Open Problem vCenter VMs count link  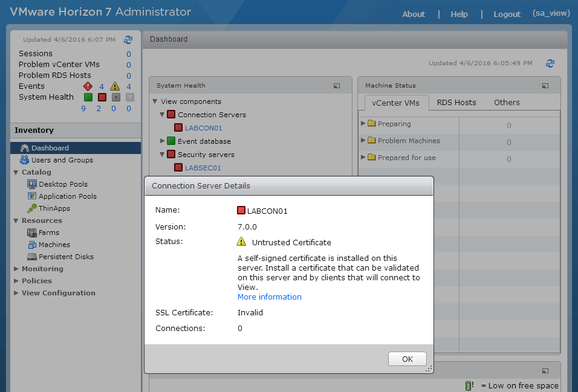point(129,65)
